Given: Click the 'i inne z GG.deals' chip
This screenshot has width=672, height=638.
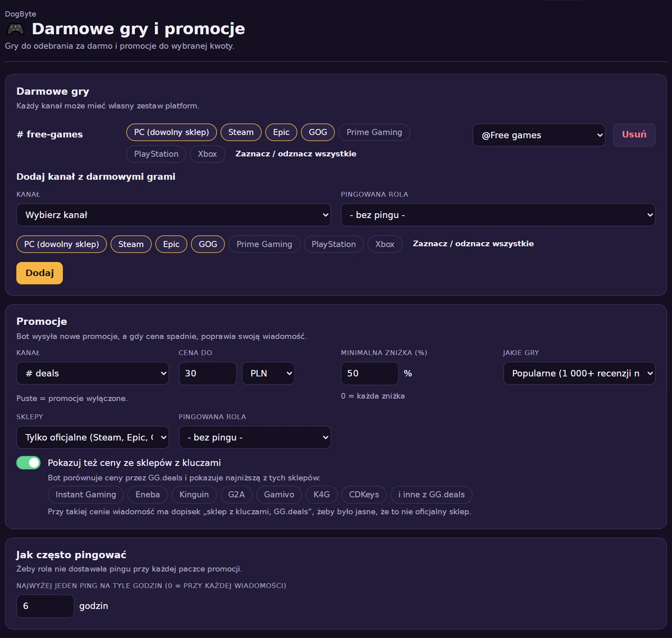Looking at the screenshot, I should pos(431,495).
